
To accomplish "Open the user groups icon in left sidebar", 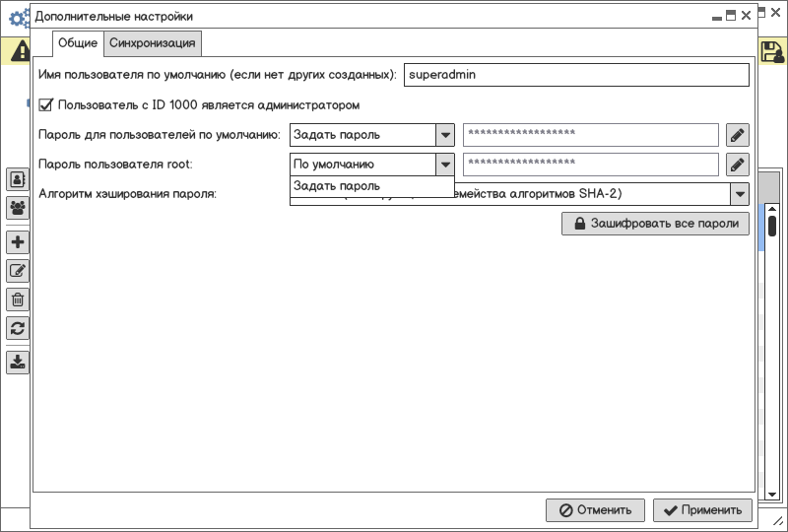I will 18,208.
